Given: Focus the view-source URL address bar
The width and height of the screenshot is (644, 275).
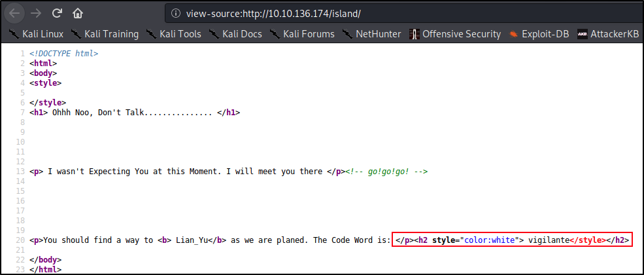Looking at the screenshot, I should pos(405,14).
